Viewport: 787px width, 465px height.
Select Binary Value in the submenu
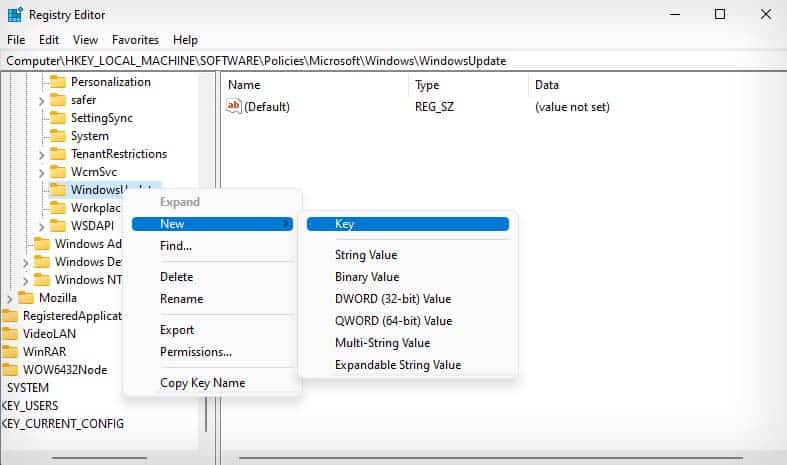367,277
